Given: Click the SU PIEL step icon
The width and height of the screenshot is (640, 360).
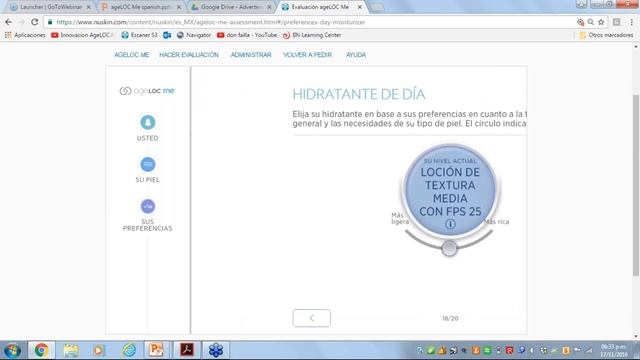Looking at the screenshot, I should pos(148,164).
